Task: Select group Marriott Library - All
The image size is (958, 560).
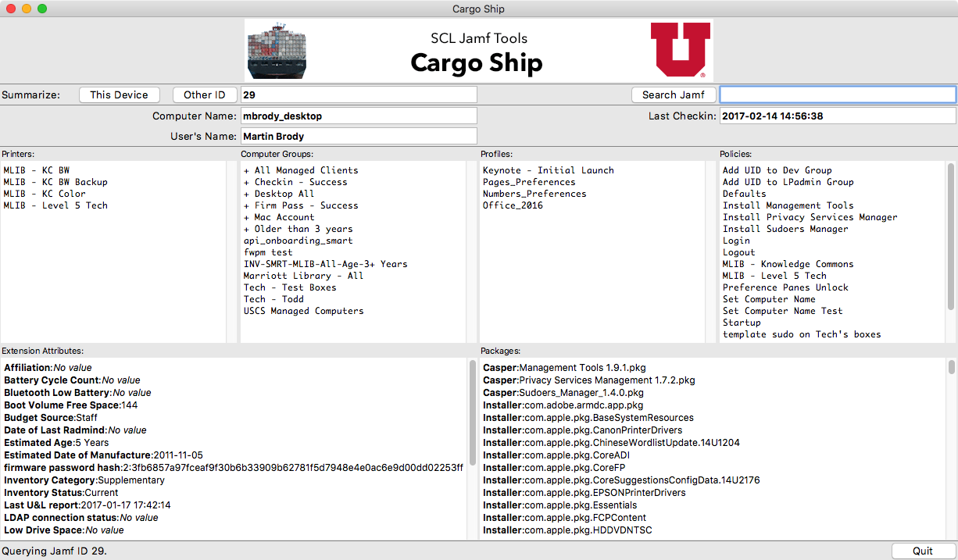Action: coord(304,276)
